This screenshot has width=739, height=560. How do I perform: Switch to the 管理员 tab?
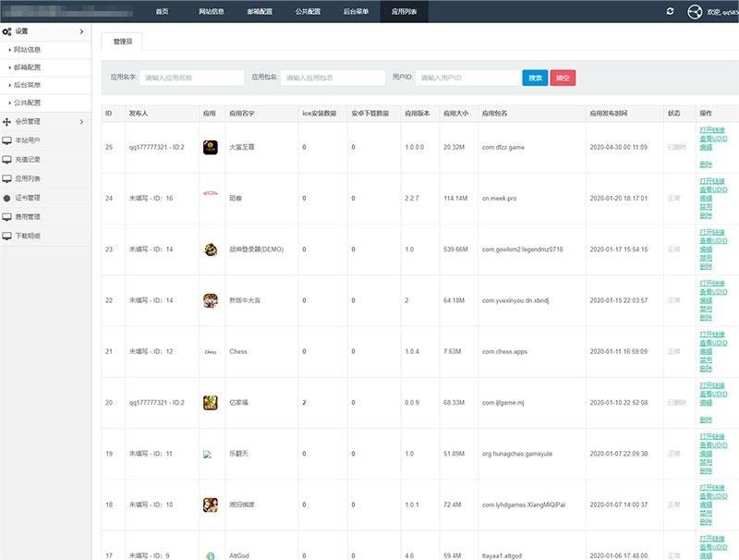click(122, 43)
